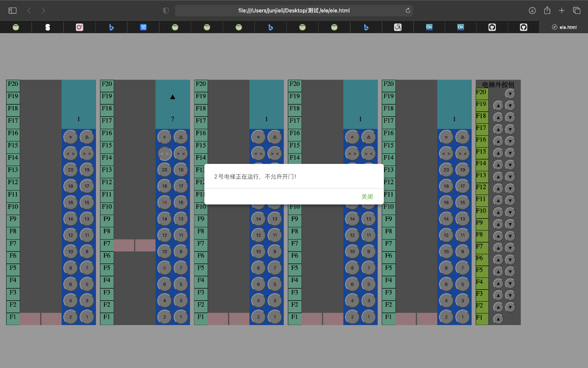Click the green F20 label in outside panel
Image resolution: width=588 pixels, height=368 pixels.
tap(482, 94)
